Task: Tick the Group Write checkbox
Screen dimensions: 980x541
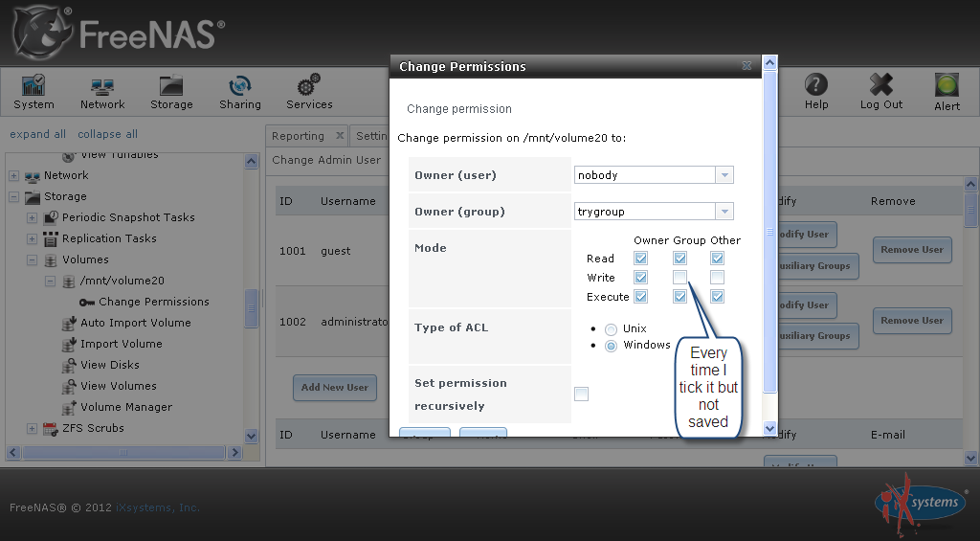Action: [x=680, y=277]
